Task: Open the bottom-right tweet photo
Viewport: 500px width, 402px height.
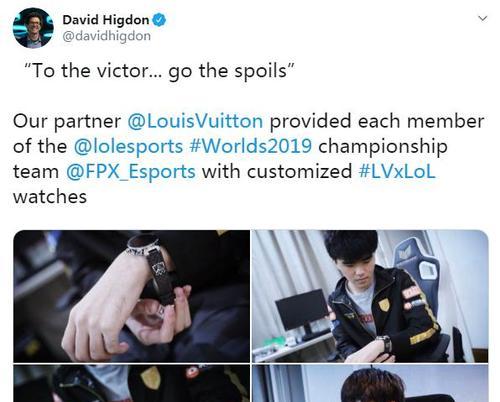Action: click(370, 383)
